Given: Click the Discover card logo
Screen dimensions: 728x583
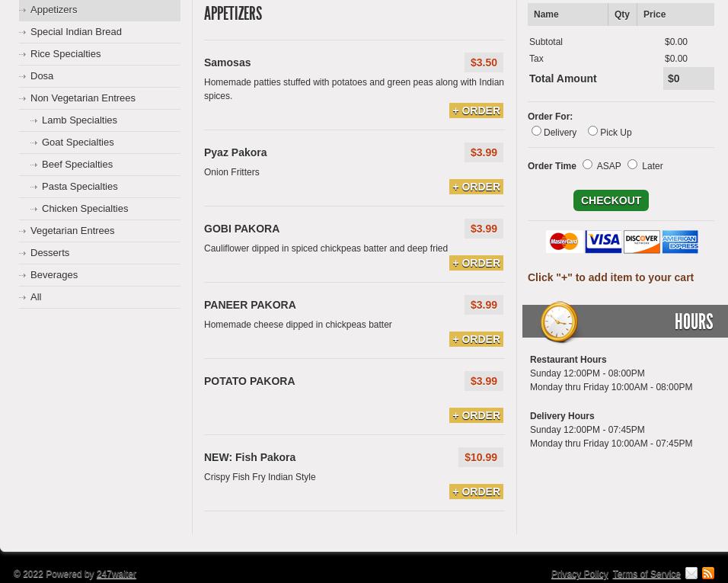Looking at the screenshot, I should (642, 242).
